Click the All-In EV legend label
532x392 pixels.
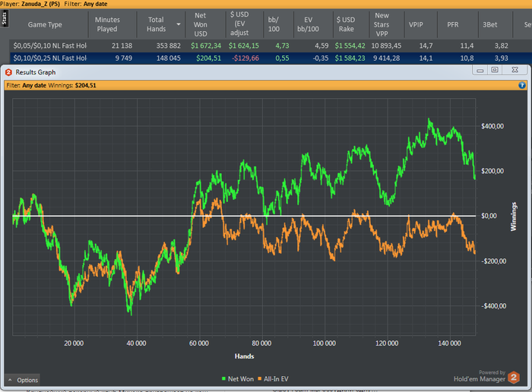(x=276, y=379)
